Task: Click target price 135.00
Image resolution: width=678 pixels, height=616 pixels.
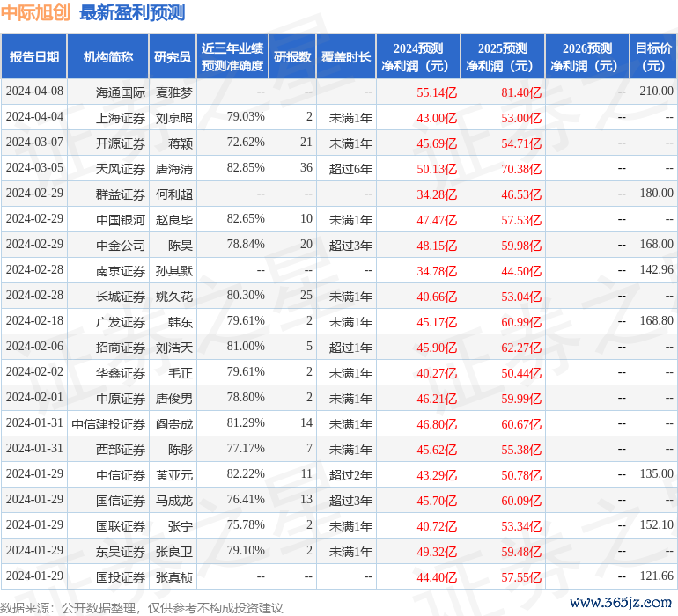Action: tap(656, 473)
